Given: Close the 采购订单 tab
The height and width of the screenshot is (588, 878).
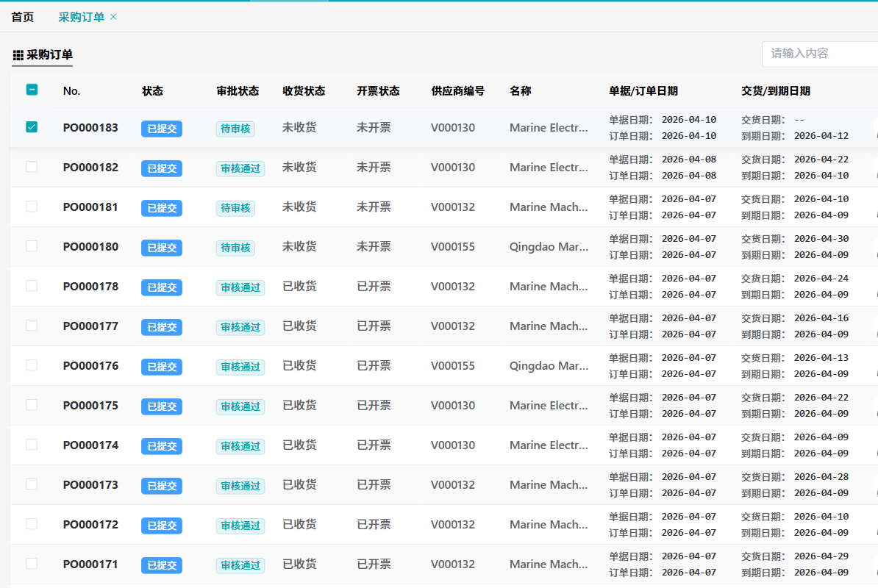Looking at the screenshot, I should [113, 17].
